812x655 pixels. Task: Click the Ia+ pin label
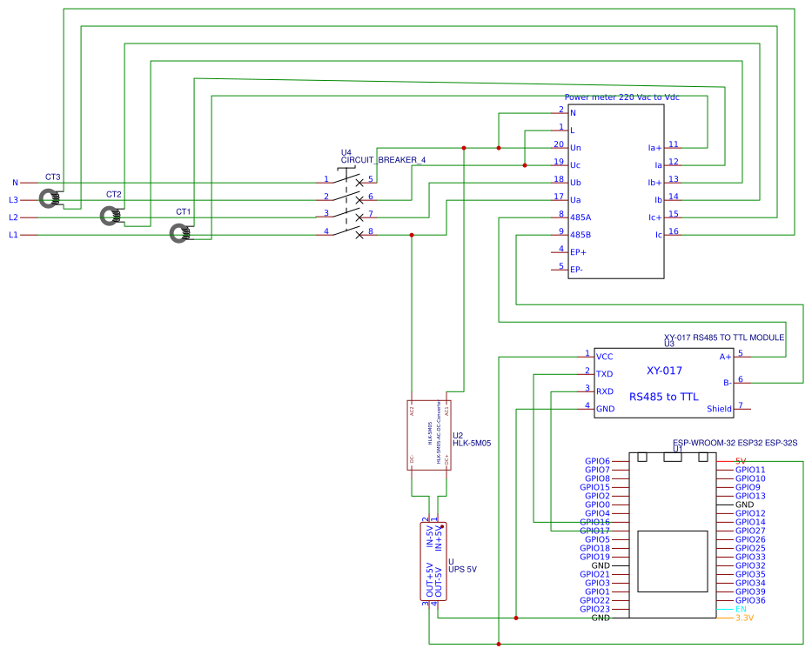pos(655,148)
